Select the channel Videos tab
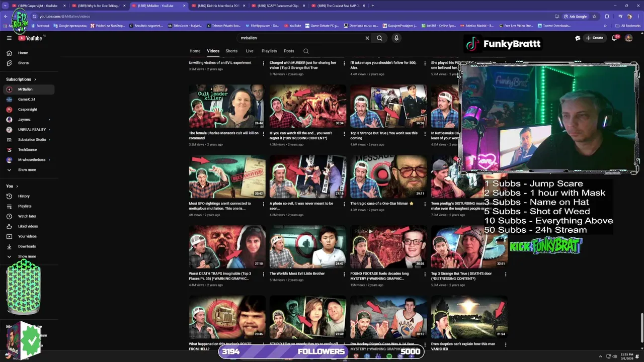The height and width of the screenshot is (362, 644). [x=213, y=51]
